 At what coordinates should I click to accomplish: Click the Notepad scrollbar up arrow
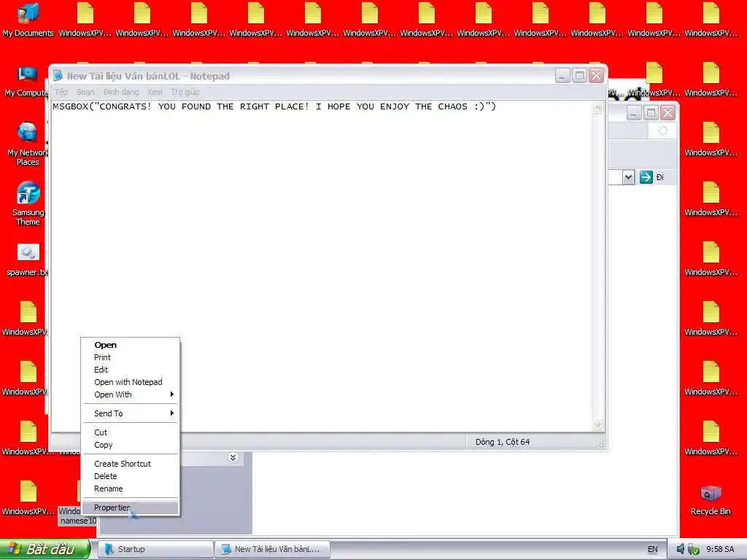(598, 108)
